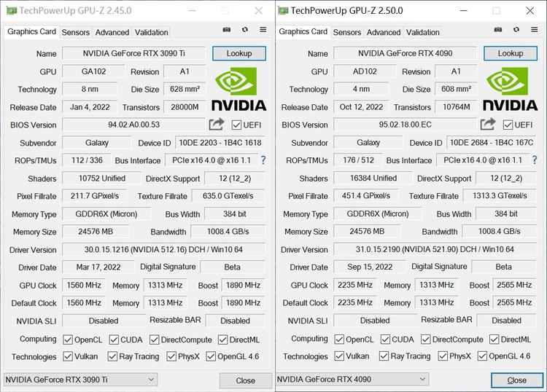Image resolution: width=547 pixels, height=392 pixels.
Task: Open the hamburger menu in RTX 4090 window
Action: click(533, 30)
